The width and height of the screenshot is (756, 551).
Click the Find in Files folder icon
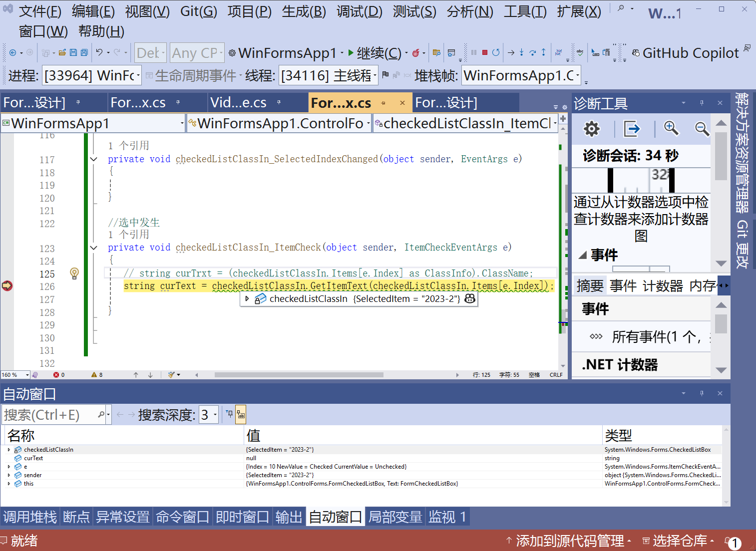[436, 52]
